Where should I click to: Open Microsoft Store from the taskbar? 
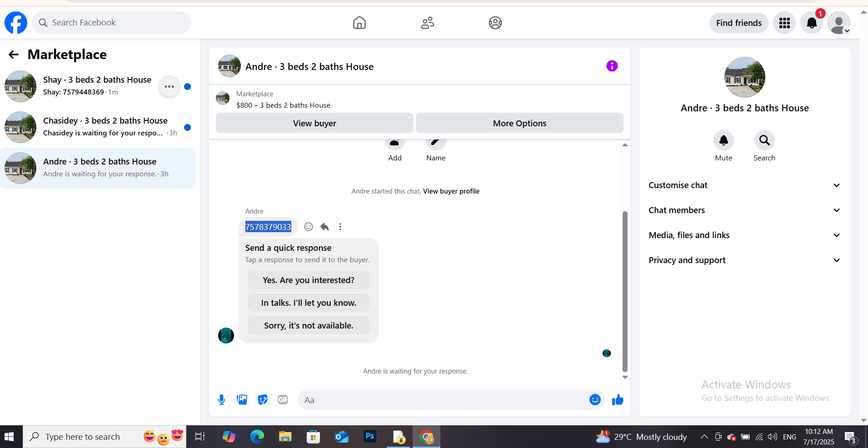(313, 437)
